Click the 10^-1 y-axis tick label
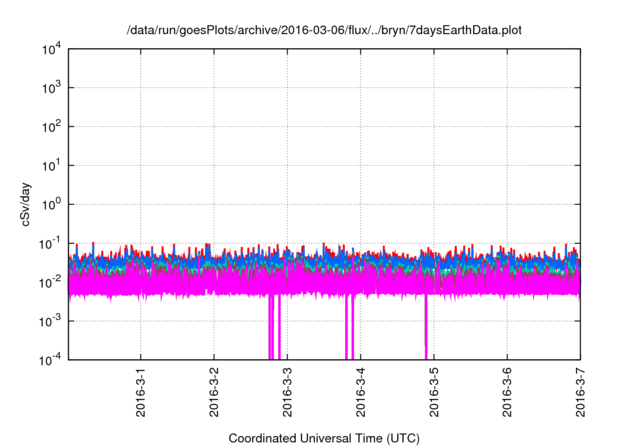Viewport: 640px width, 448px height. (x=51, y=244)
